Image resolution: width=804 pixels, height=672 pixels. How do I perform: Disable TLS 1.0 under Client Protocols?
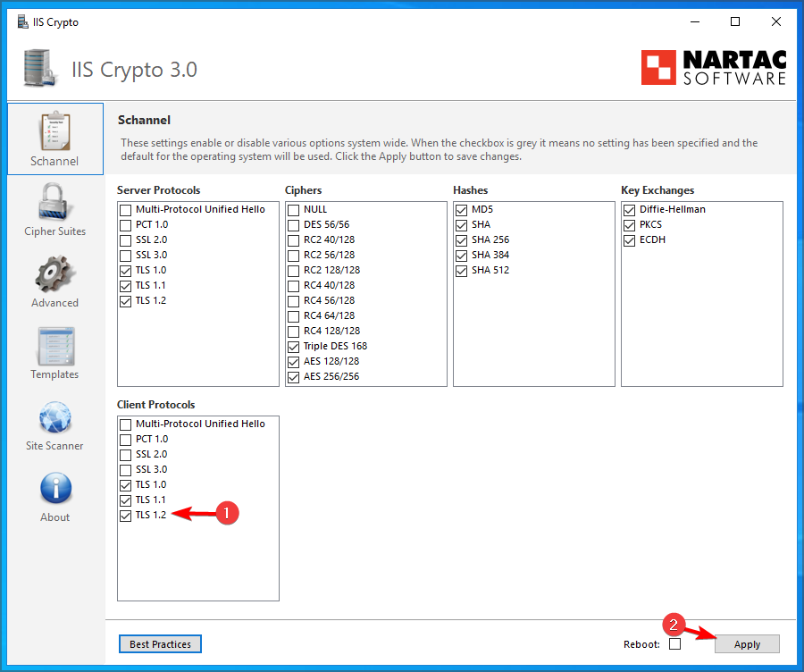[125, 483]
